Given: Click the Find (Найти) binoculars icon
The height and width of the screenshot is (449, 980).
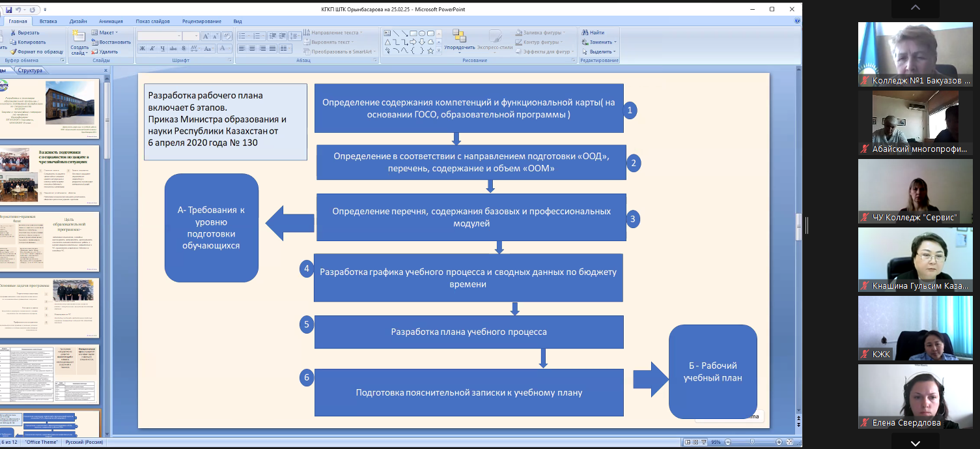Looking at the screenshot, I should pos(584,33).
